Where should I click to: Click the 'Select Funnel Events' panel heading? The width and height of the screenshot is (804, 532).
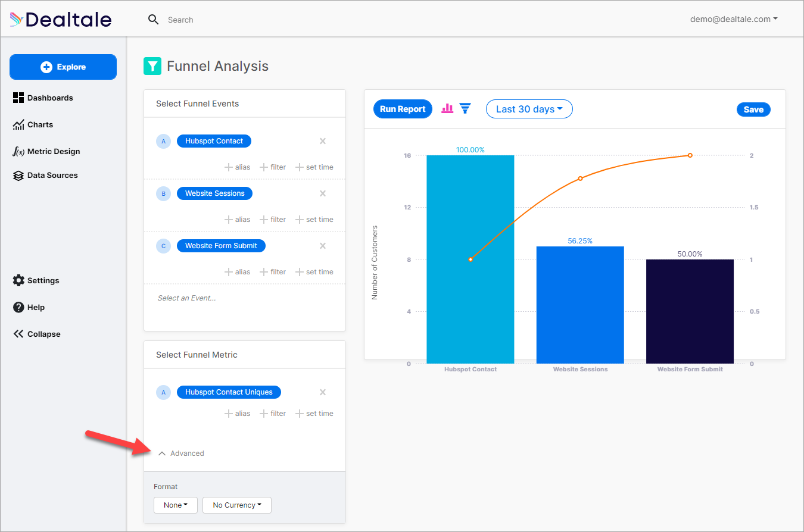click(x=197, y=104)
